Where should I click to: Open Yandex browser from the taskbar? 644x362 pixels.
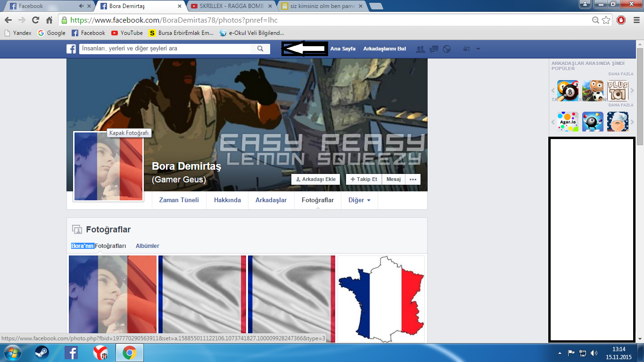pyautogui.click(x=100, y=353)
